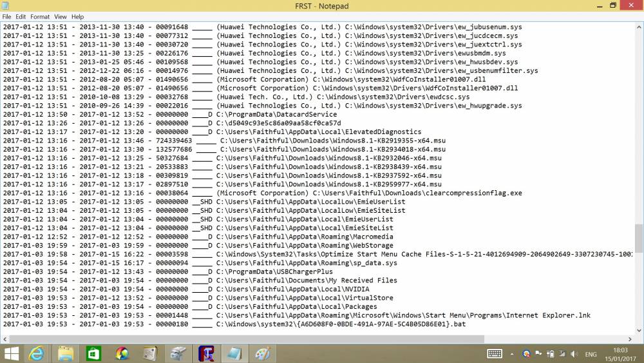This screenshot has height=363, width=644.
Task: Minimize the FRST Notepad window
Action: [600, 6]
